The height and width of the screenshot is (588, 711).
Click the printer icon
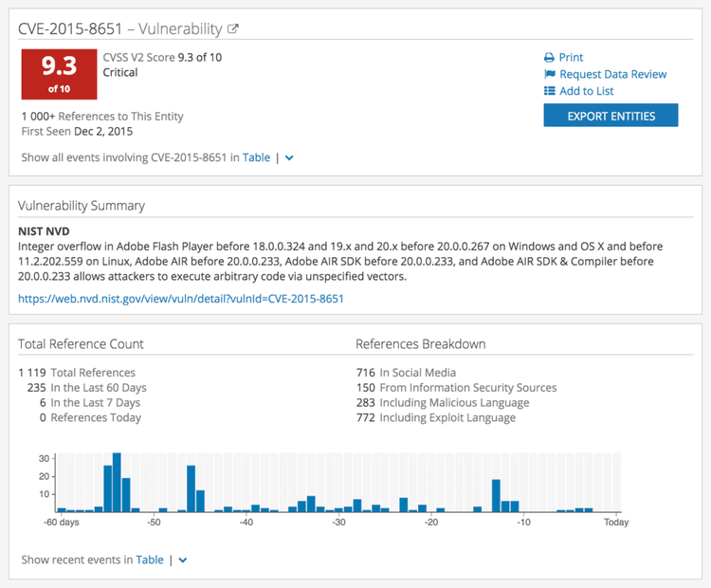point(549,57)
